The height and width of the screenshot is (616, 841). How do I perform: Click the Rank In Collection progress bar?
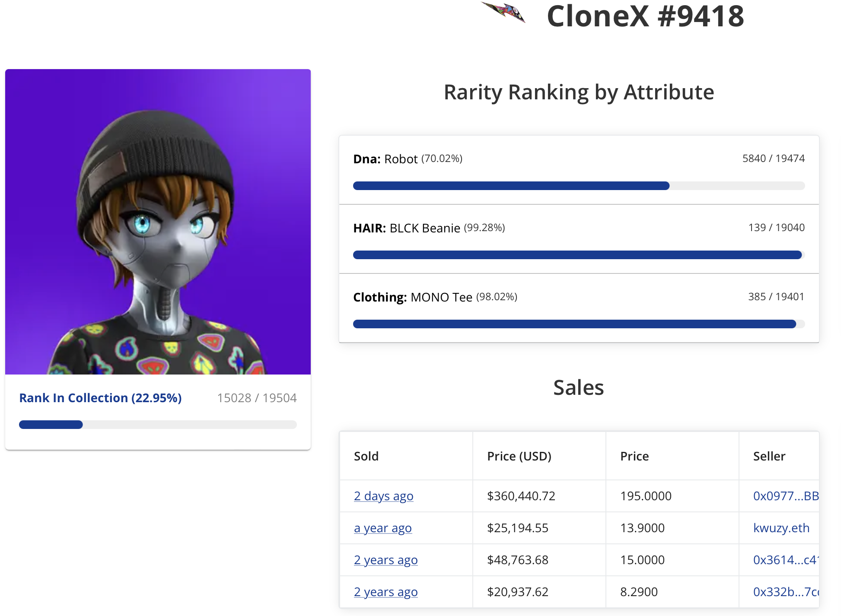[158, 425]
